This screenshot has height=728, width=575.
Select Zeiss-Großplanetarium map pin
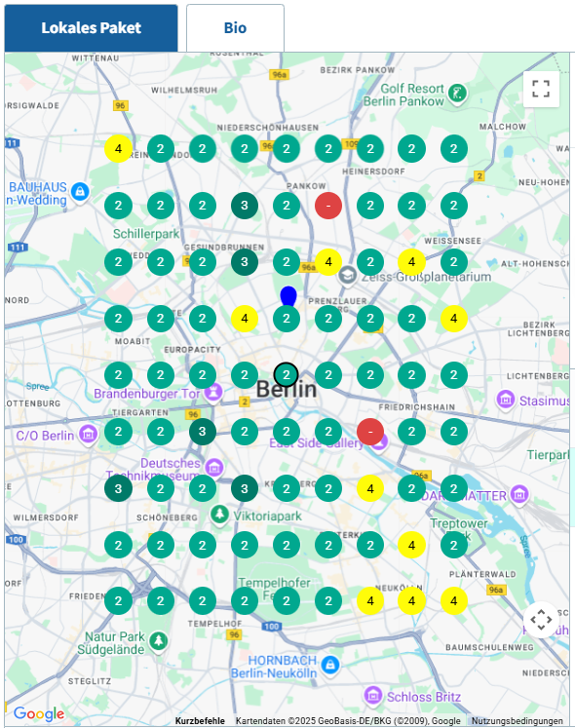click(347, 276)
